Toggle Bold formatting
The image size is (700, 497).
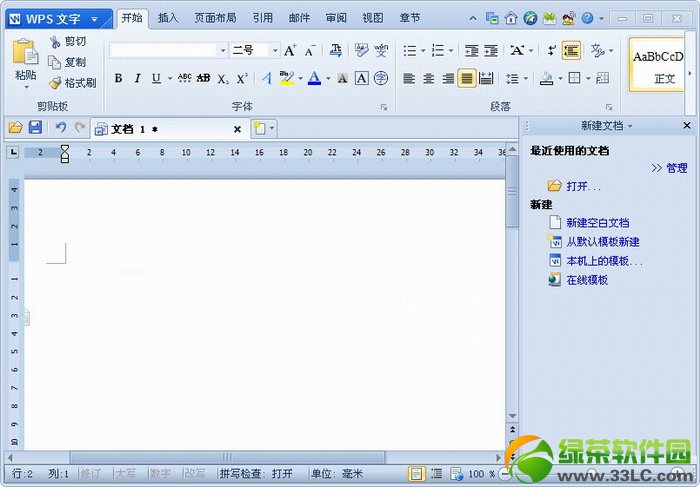118,79
